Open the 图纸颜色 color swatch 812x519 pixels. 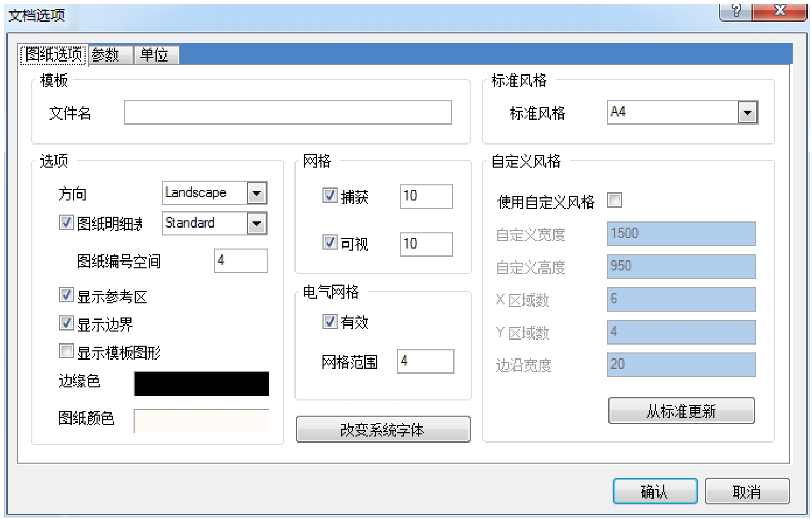[x=201, y=421]
